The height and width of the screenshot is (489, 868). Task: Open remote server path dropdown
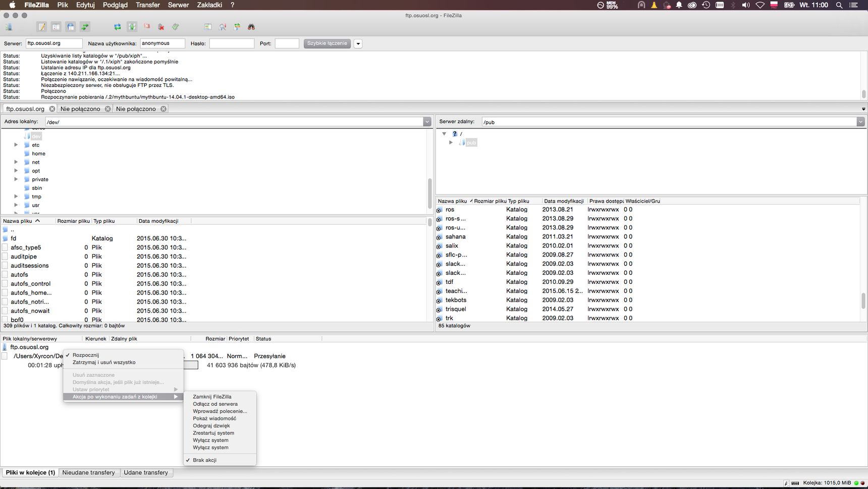(860, 122)
